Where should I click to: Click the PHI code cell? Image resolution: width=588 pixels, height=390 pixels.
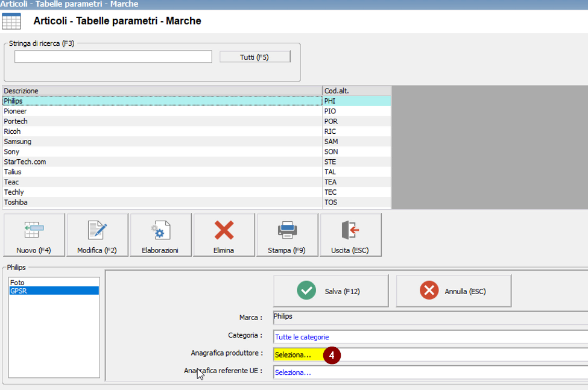tap(356, 101)
